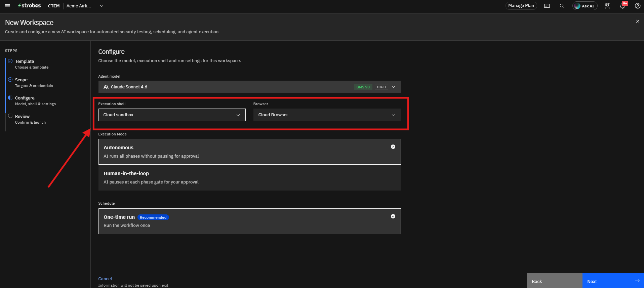This screenshot has width=644, height=288.
Task: Click the Cancel link
Action: pos(105,279)
